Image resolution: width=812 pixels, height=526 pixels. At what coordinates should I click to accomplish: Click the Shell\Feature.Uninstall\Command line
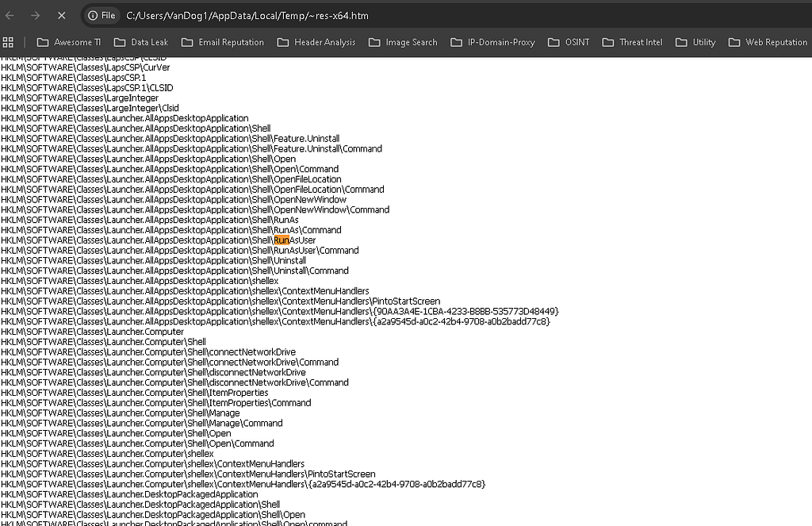click(x=192, y=148)
